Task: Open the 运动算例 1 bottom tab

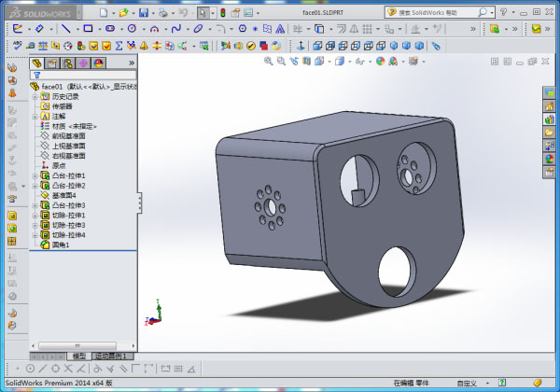Action: [113, 356]
